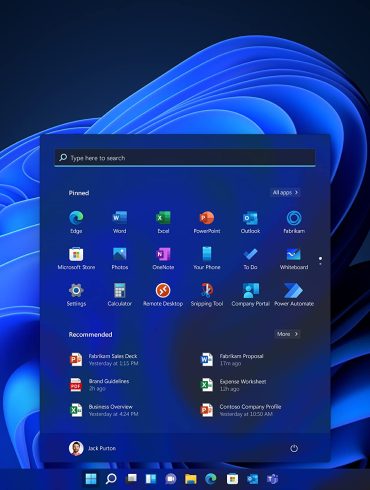The height and width of the screenshot is (490, 370).
Task: Open Task View on the taskbar
Action: pos(131,479)
